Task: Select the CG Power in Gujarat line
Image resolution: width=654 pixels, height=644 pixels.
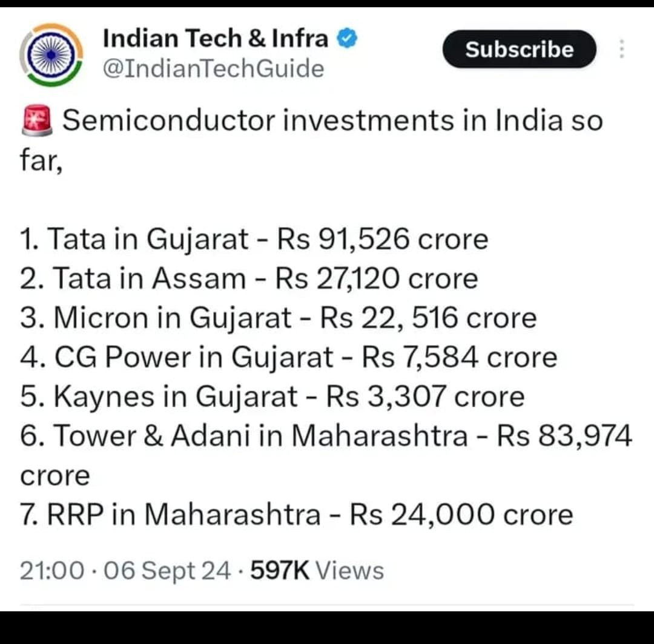Action: tap(288, 358)
